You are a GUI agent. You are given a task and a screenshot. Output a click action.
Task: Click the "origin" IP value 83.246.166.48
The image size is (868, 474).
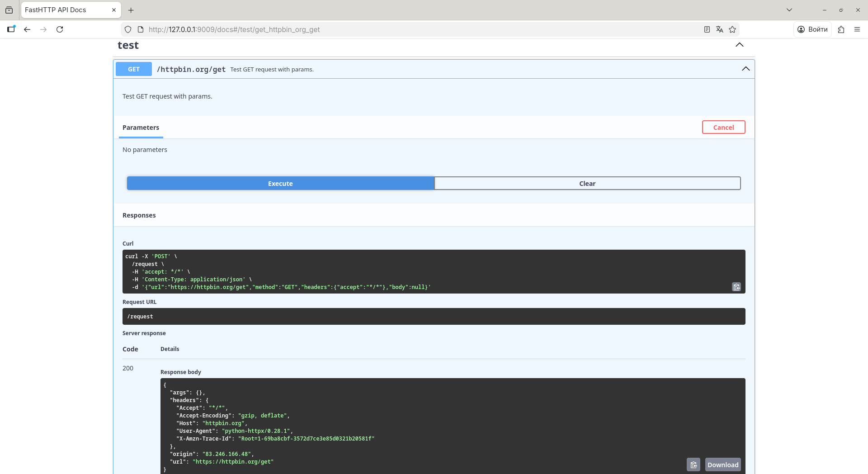[x=226, y=454]
